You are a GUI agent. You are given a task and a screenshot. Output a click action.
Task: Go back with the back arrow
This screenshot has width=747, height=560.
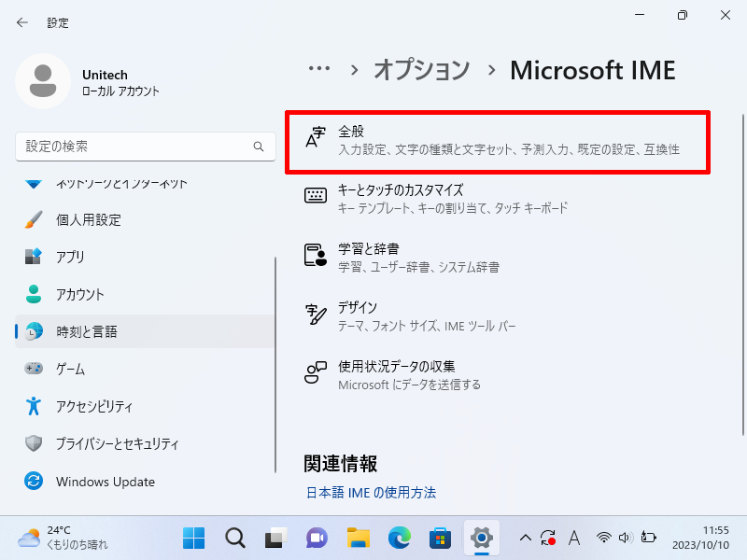pos(21,22)
